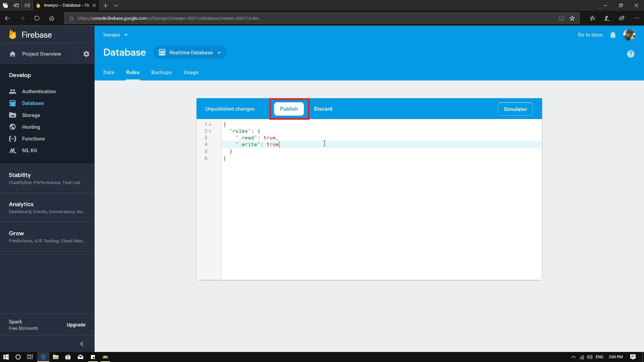The image size is (644, 362).
Task: Open the notifications bell
Action: click(x=613, y=35)
